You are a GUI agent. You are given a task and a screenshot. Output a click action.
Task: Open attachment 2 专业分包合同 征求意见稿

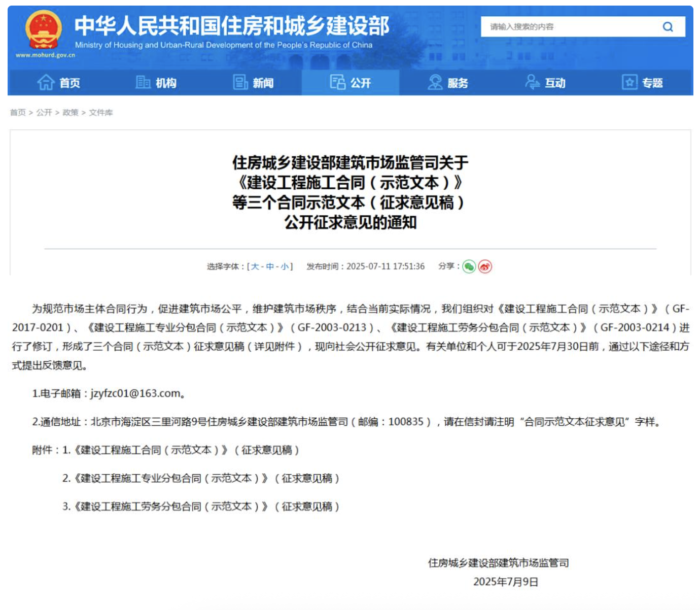201,479
